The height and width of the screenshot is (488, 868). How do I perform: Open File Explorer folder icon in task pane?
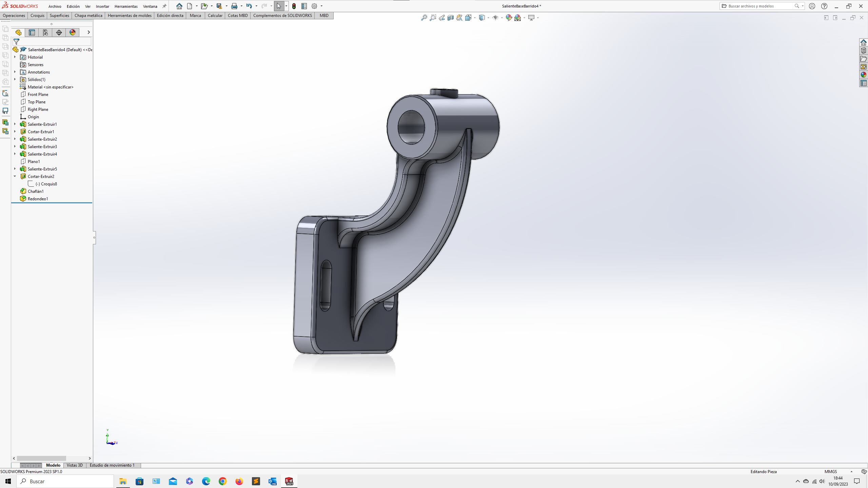(864, 59)
